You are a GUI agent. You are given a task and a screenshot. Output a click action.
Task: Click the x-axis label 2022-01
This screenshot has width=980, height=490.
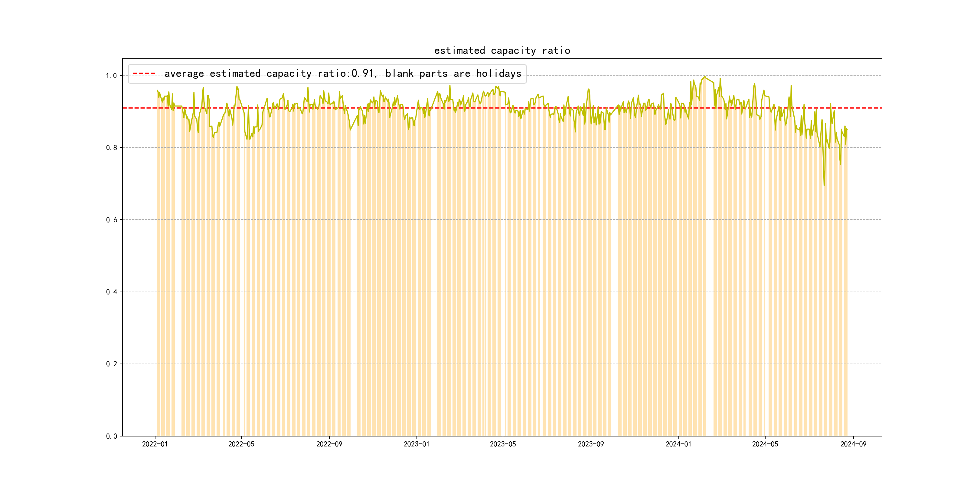click(155, 444)
